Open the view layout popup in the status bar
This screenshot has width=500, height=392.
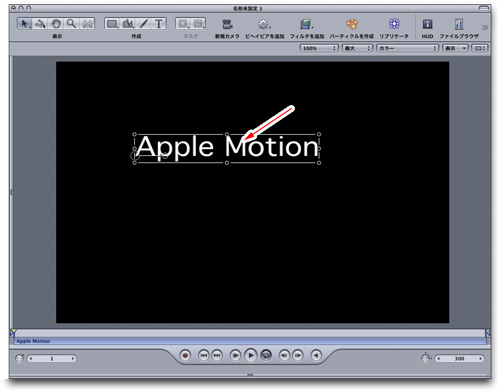tap(480, 48)
